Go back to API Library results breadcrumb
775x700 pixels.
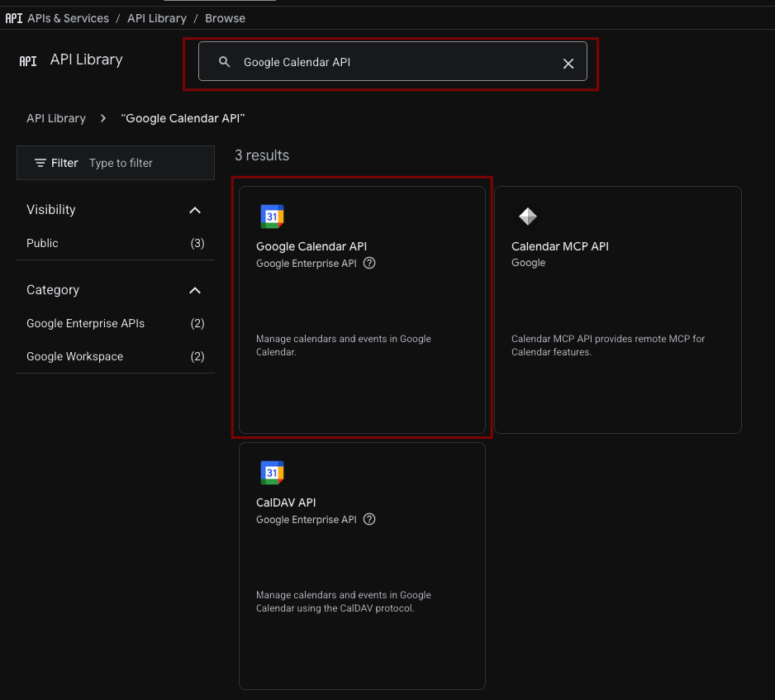(56, 119)
